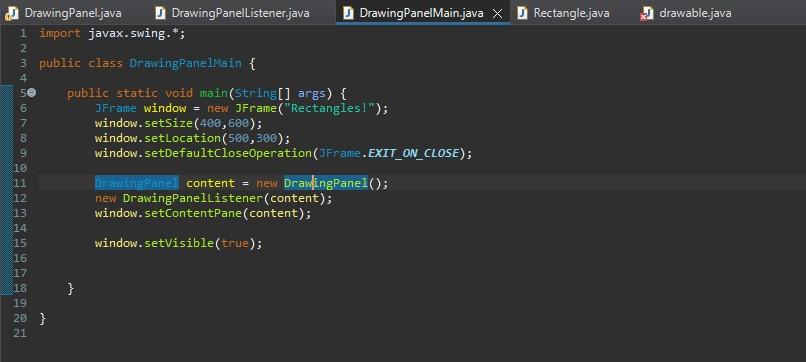Click the closing brace on line 20
This screenshot has height=362, width=806.
pos(43,318)
